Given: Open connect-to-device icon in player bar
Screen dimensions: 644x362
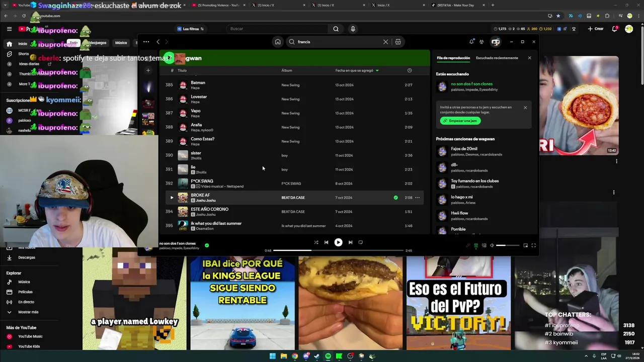Looking at the screenshot, I should click(484, 245).
